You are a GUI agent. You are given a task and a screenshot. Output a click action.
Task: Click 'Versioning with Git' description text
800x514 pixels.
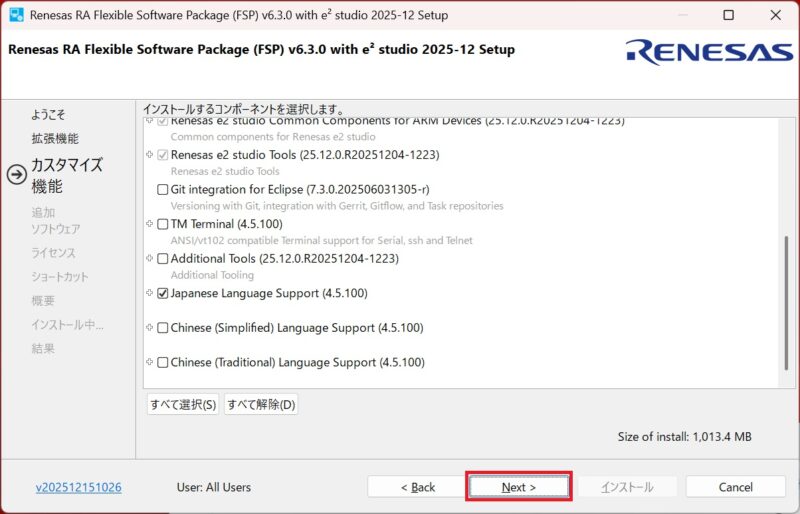(x=337, y=206)
